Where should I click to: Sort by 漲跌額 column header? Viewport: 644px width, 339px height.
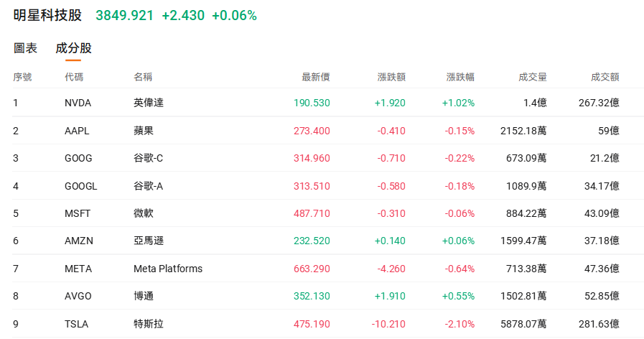point(391,78)
